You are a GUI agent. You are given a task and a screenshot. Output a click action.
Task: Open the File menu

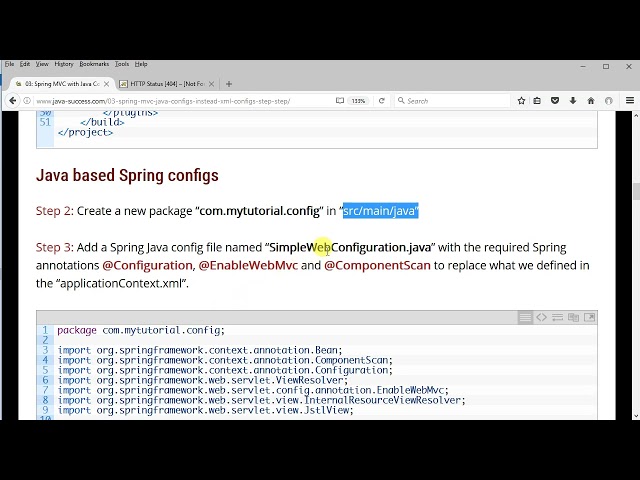[9, 64]
